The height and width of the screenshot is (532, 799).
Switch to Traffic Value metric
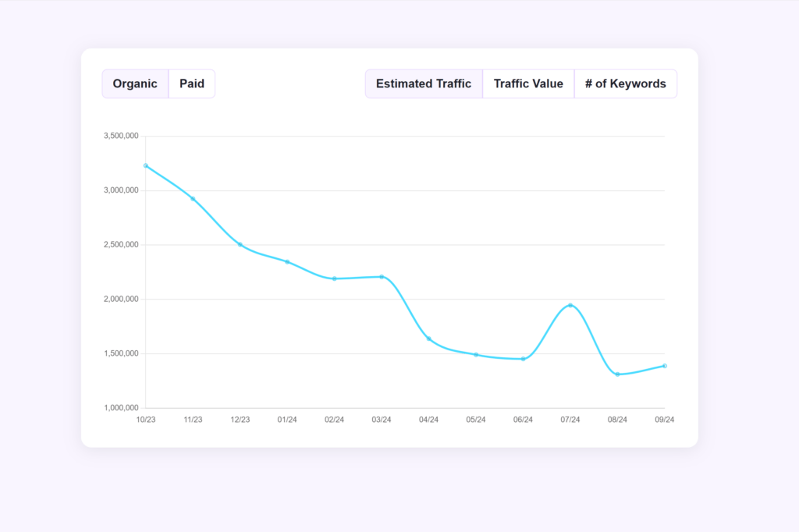pyautogui.click(x=528, y=83)
